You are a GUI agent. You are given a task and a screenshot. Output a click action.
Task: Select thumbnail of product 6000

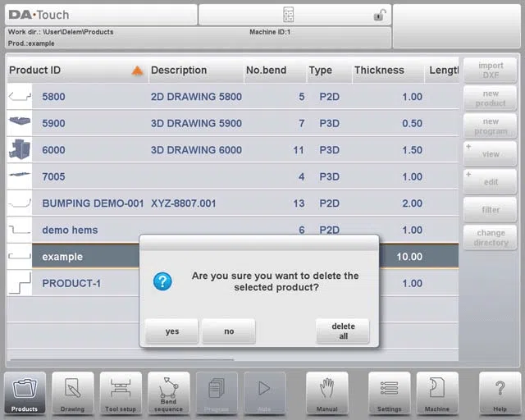point(20,150)
